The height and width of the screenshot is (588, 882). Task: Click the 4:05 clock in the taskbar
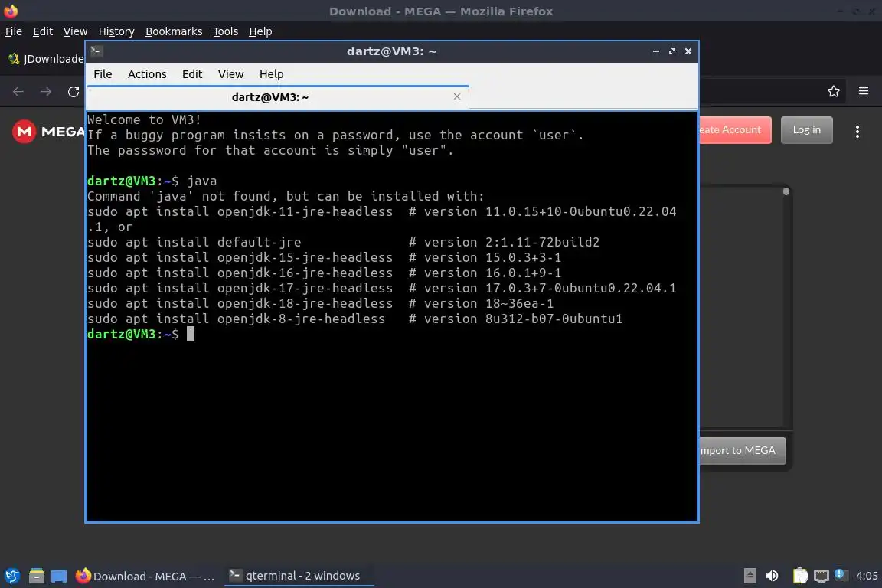coord(866,576)
